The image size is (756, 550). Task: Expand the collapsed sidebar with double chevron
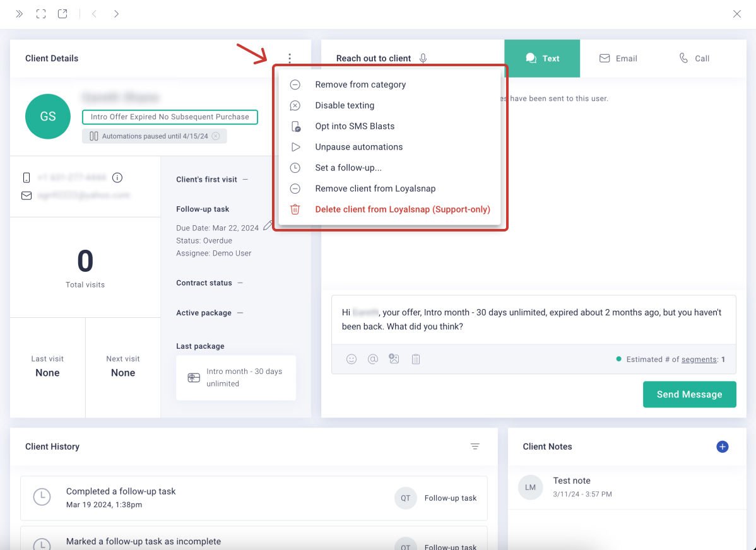(20, 14)
